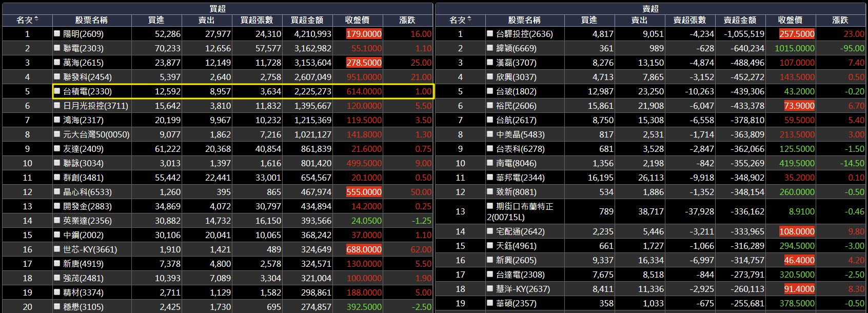Viewport: 868px width, 313px height.
Task: Click 股票名稱 header in the 賣超 table
Action: (x=524, y=20)
